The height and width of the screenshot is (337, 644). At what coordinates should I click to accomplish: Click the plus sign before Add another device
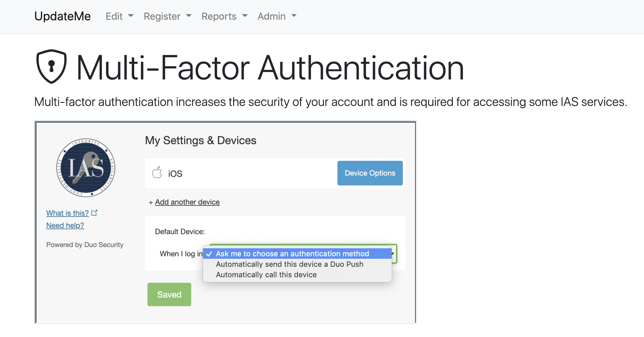pyautogui.click(x=151, y=202)
